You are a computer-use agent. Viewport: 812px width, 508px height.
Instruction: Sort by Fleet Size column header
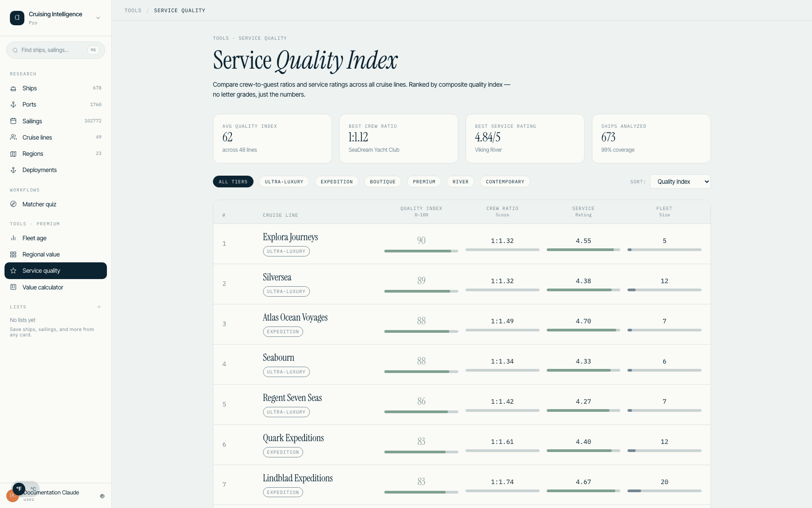[664, 211]
